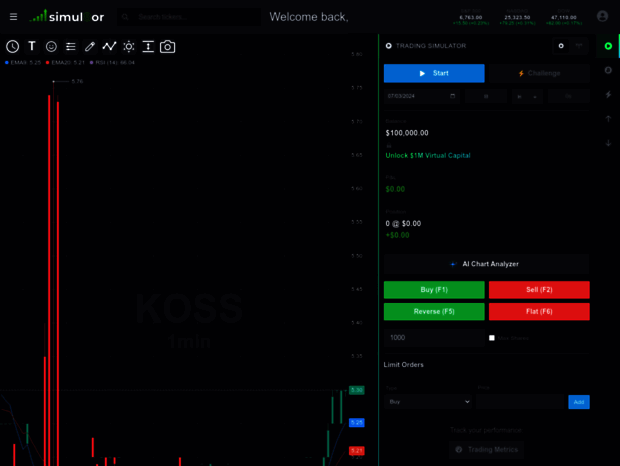This screenshot has height=466, width=620.
Task: Click the user profile avatar
Action: (602, 16)
